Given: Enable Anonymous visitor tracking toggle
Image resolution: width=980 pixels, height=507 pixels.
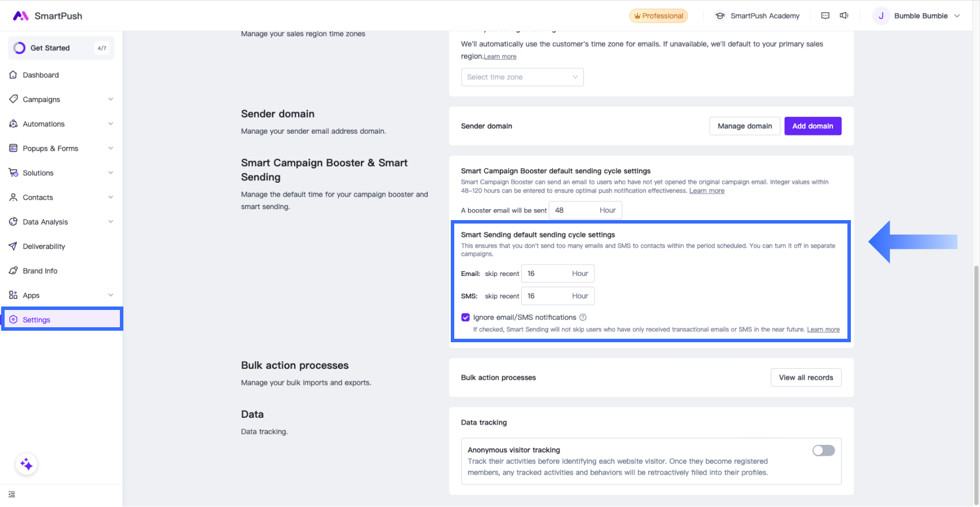Looking at the screenshot, I should [x=823, y=451].
